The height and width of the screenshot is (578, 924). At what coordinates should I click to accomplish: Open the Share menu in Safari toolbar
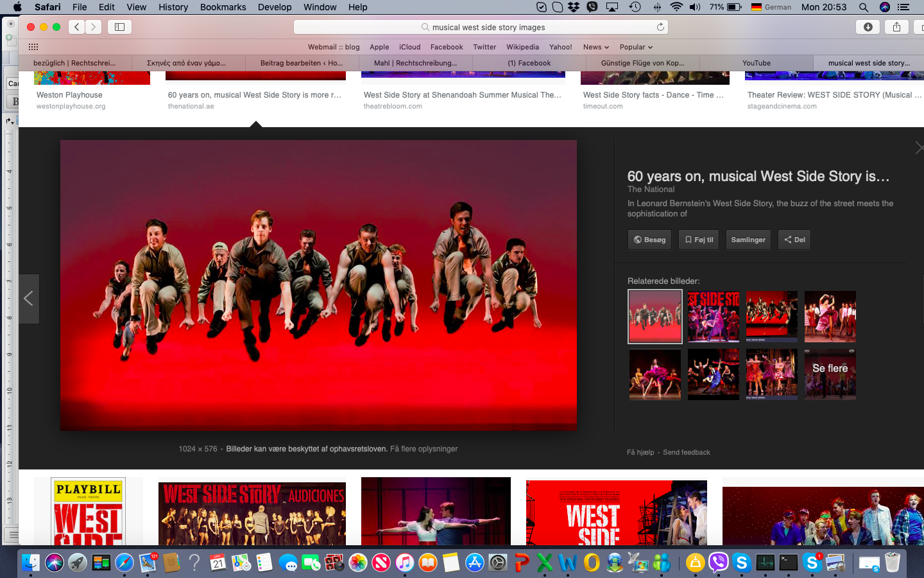(x=896, y=27)
